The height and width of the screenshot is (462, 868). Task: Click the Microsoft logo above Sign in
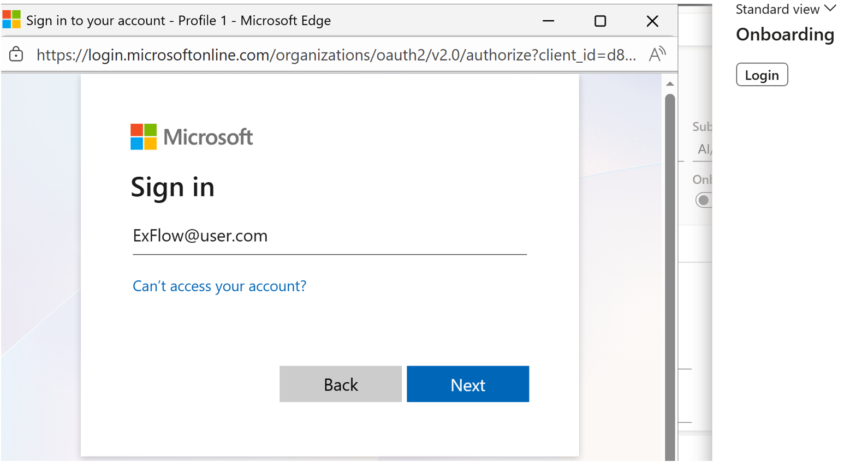click(192, 137)
